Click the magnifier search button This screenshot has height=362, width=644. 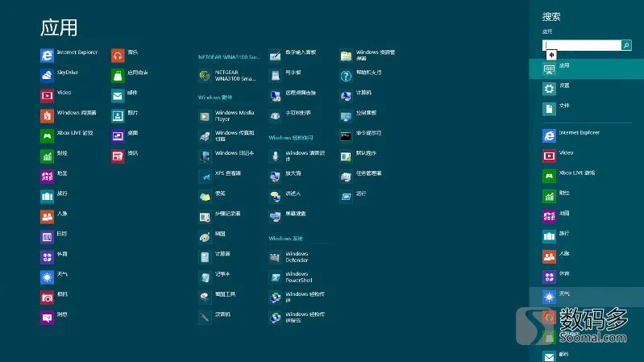tap(626, 45)
